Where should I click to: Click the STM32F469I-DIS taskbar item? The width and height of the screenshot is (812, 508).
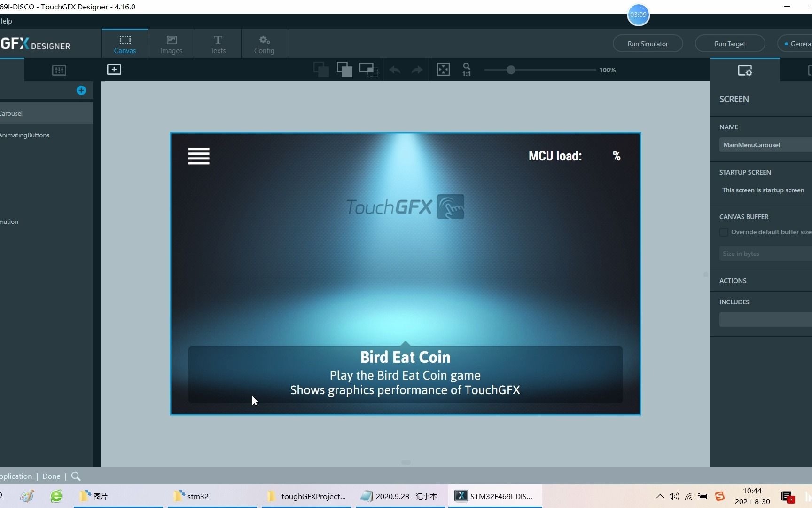(495, 496)
